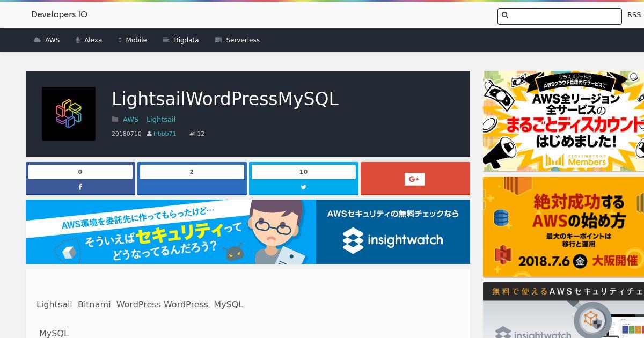Click the Mobile phone icon in navbar
Viewport: 644px width, 338px height.
click(x=120, y=40)
